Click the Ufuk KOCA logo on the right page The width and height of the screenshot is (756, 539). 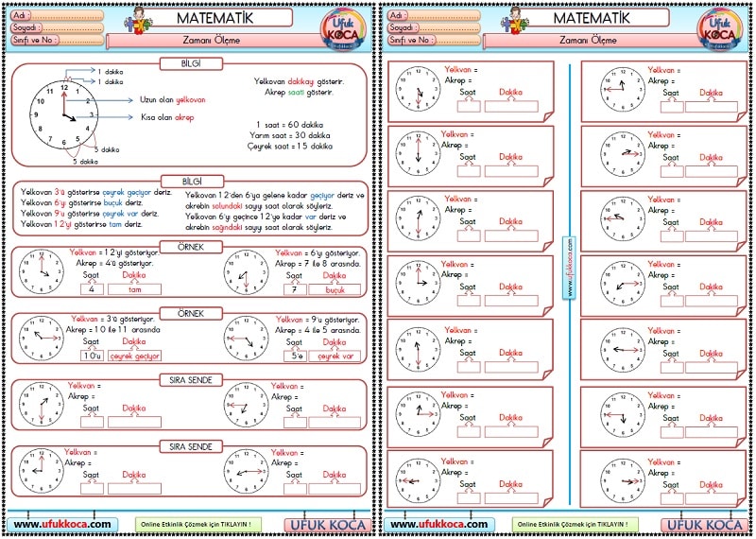click(720, 28)
